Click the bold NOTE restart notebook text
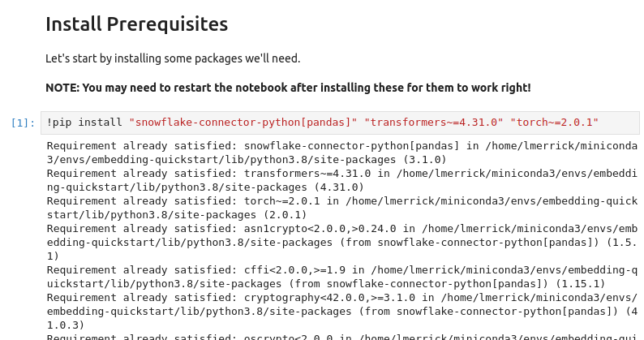Viewport: 644px width, 340px height. [288, 87]
